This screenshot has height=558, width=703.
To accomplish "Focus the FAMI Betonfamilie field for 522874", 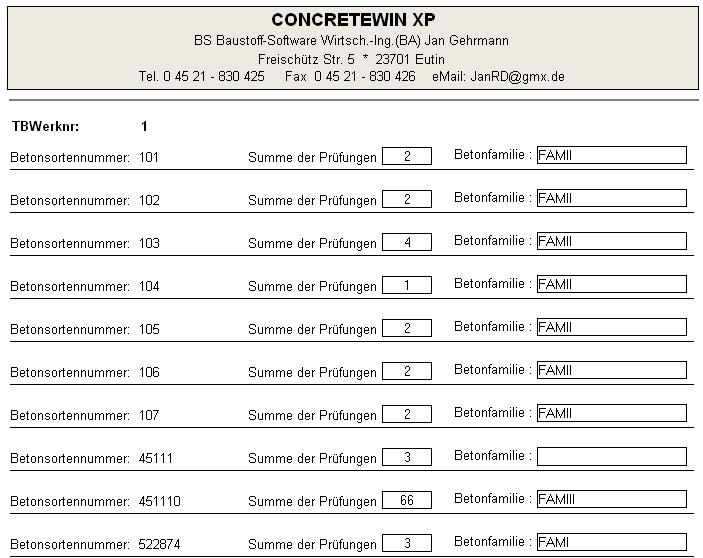I will [611, 542].
